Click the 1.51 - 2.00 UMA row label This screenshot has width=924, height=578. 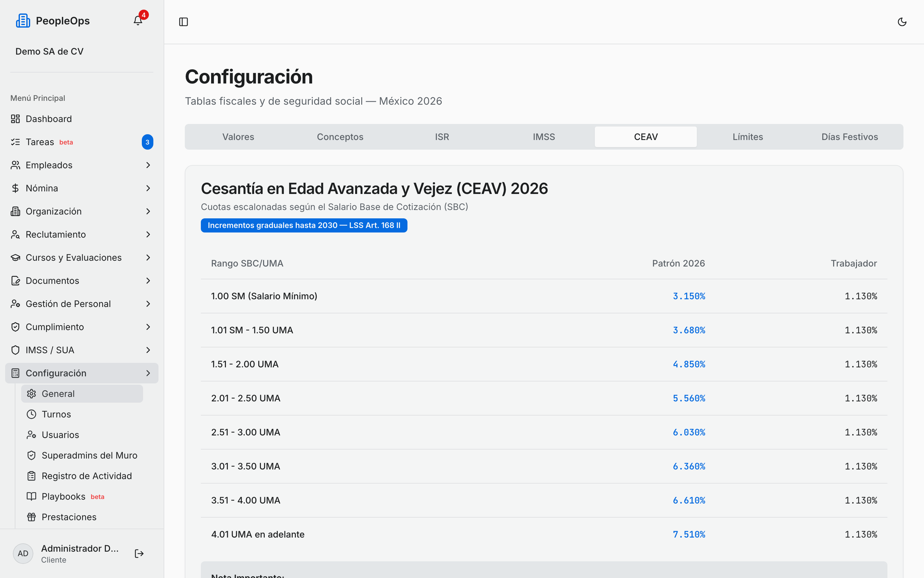click(x=245, y=364)
